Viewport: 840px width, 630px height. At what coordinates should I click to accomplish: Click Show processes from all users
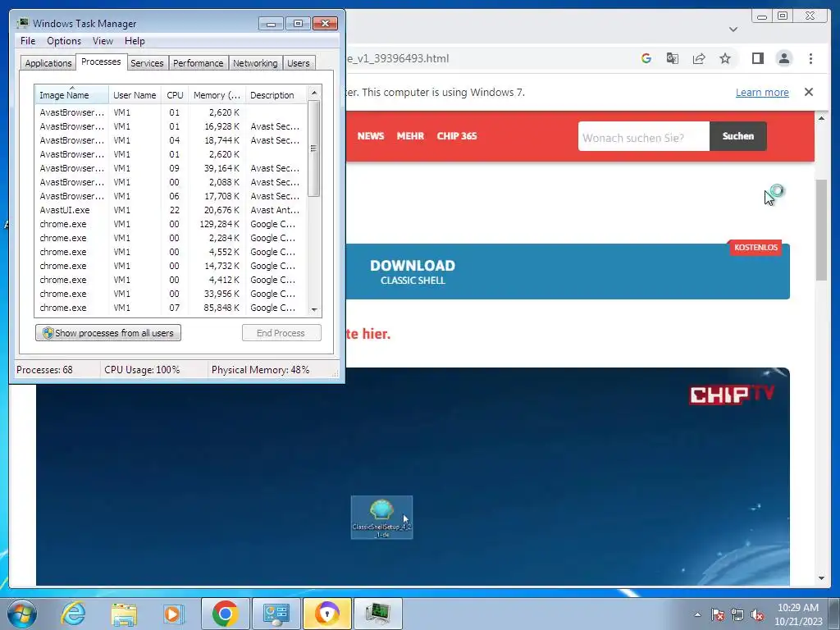108,333
